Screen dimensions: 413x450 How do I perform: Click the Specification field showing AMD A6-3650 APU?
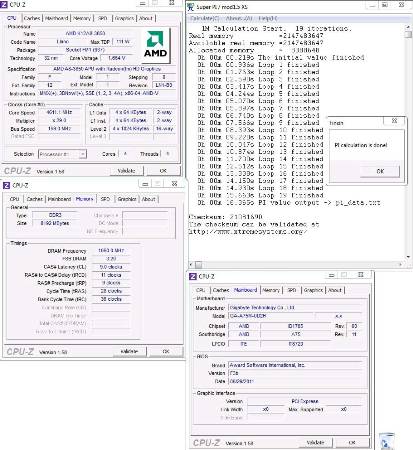[x=107, y=69]
